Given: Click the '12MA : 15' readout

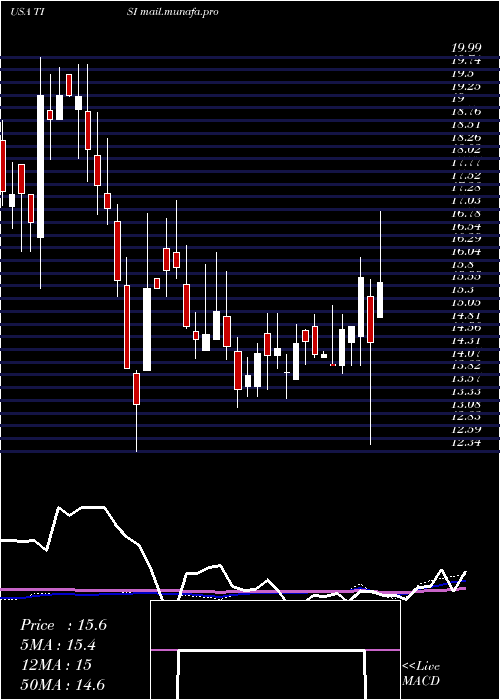Looking at the screenshot, I should pos(56,665).
